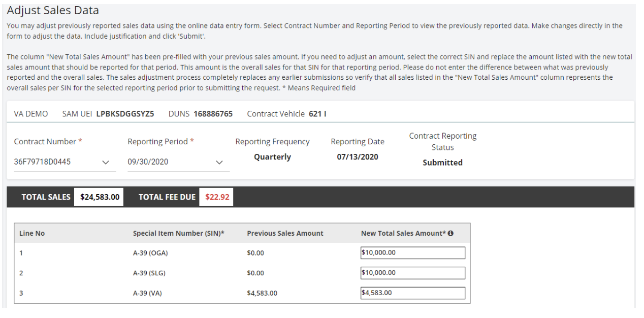Click the Submitted contract reporting status text

point(442,163)
